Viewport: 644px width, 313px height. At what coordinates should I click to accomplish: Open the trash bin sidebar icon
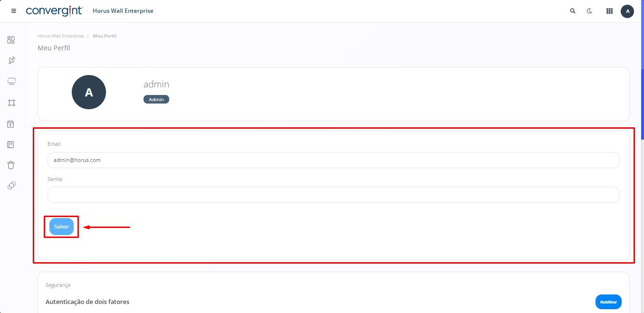click(11, 165)
